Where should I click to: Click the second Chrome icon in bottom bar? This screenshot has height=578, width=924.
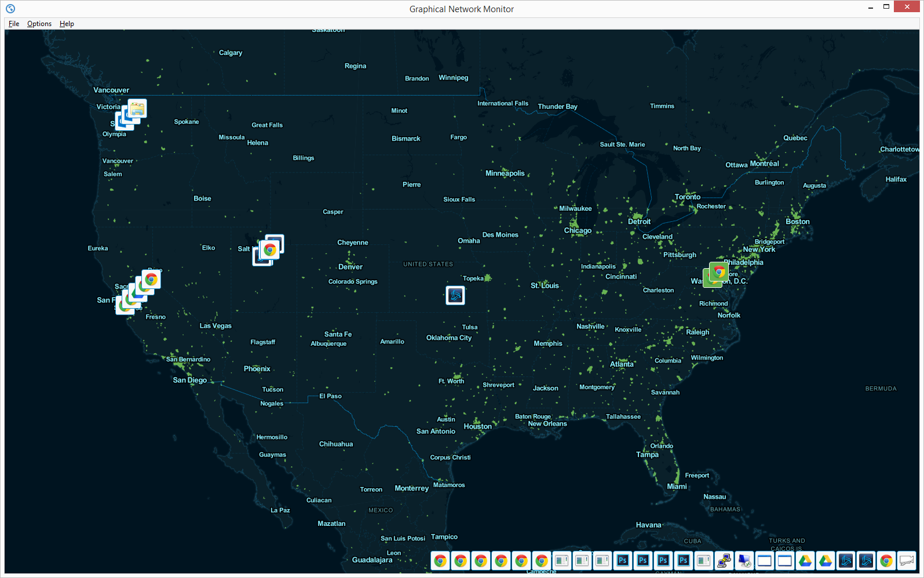pyautogui.click(x=461, y=561)
